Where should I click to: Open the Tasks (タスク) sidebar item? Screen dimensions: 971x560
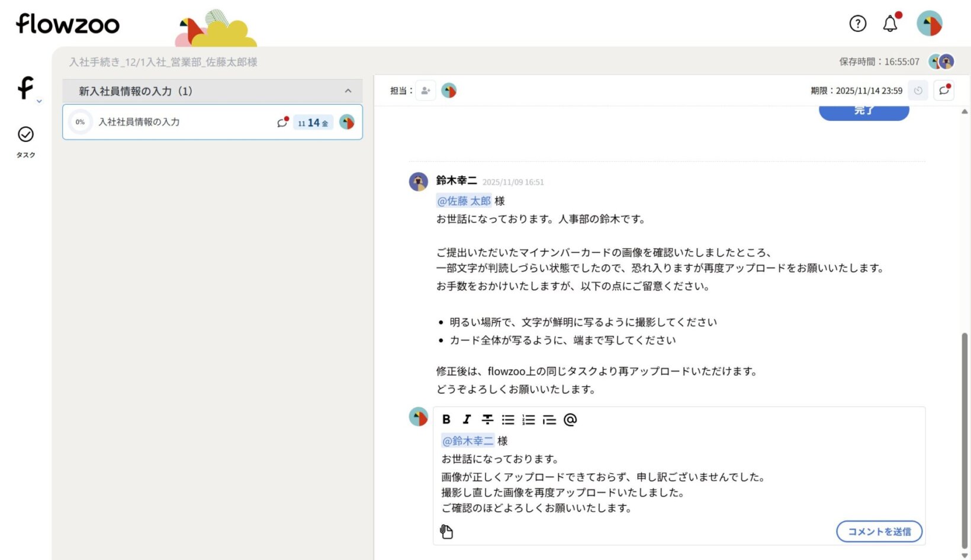point(25,141)
